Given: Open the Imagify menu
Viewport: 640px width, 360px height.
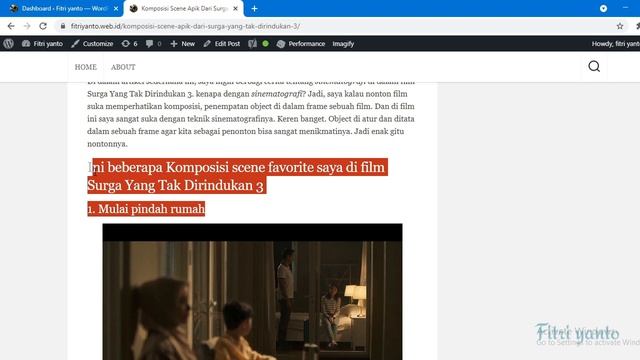Looking at the screenshot, I should tap(343, 44).
